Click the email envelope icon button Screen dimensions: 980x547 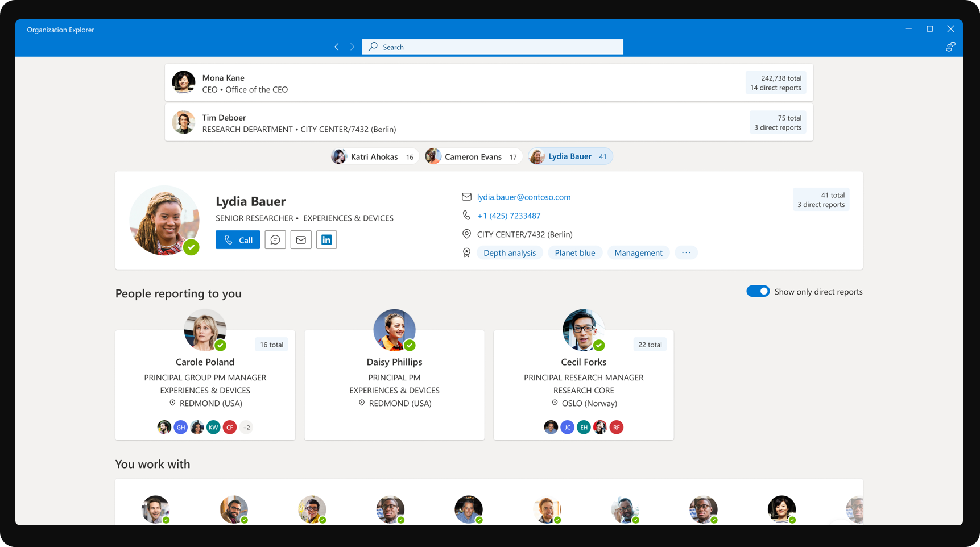coord(301,240)
